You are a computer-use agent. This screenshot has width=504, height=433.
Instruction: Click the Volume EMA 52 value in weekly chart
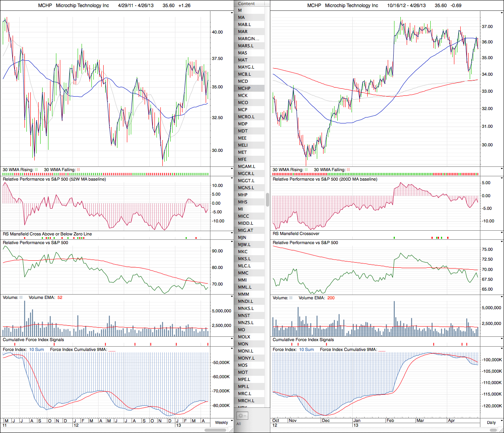[60, 298]
